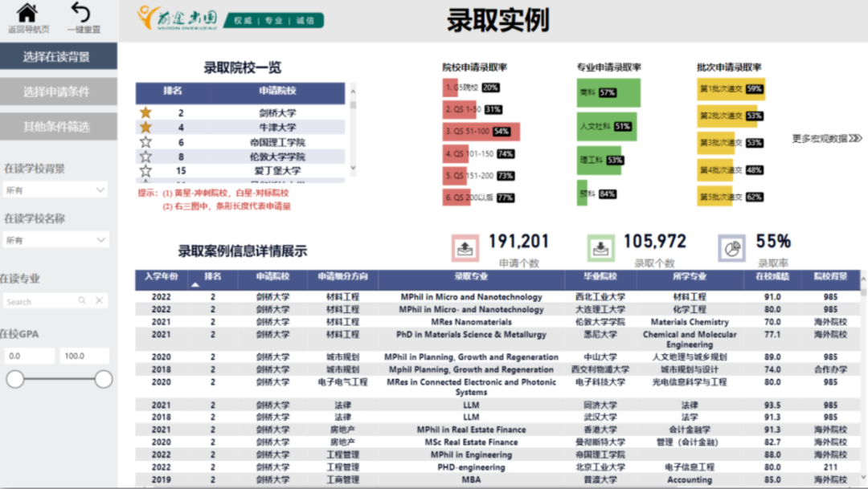Select the 商科 57% green bar
The image size is (868, 489).
click(x=608, y=92)
